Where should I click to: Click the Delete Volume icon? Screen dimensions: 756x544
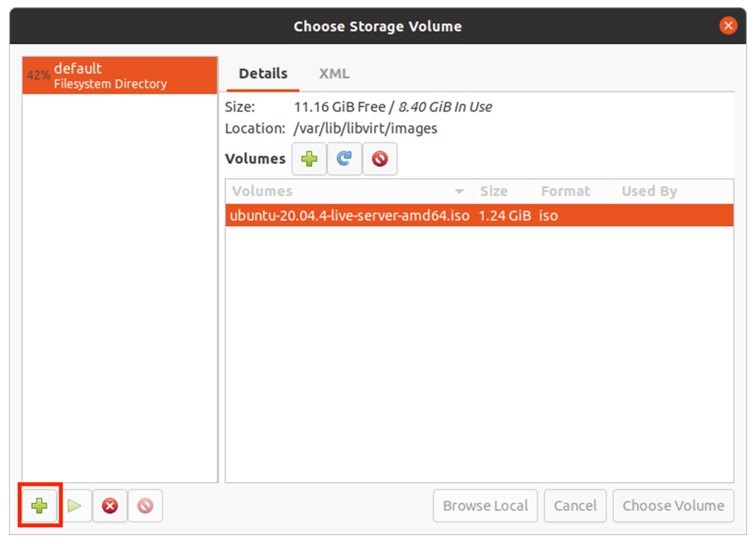[380, 159]
